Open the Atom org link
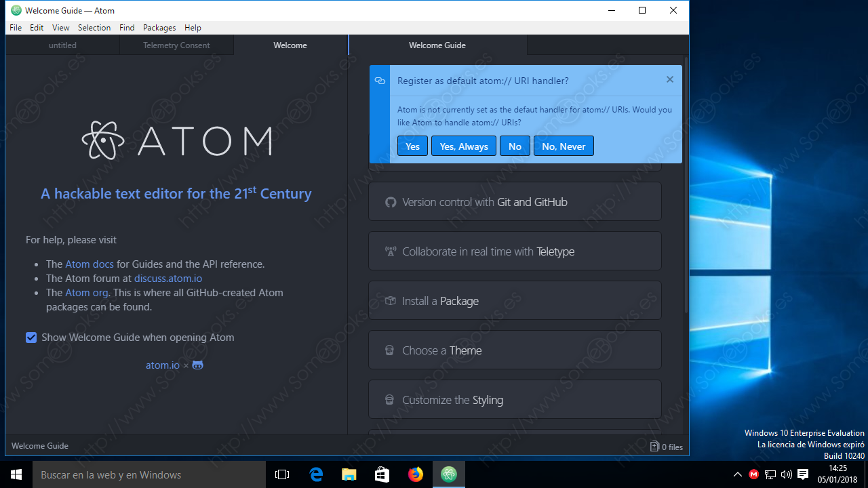 [87, 293]
